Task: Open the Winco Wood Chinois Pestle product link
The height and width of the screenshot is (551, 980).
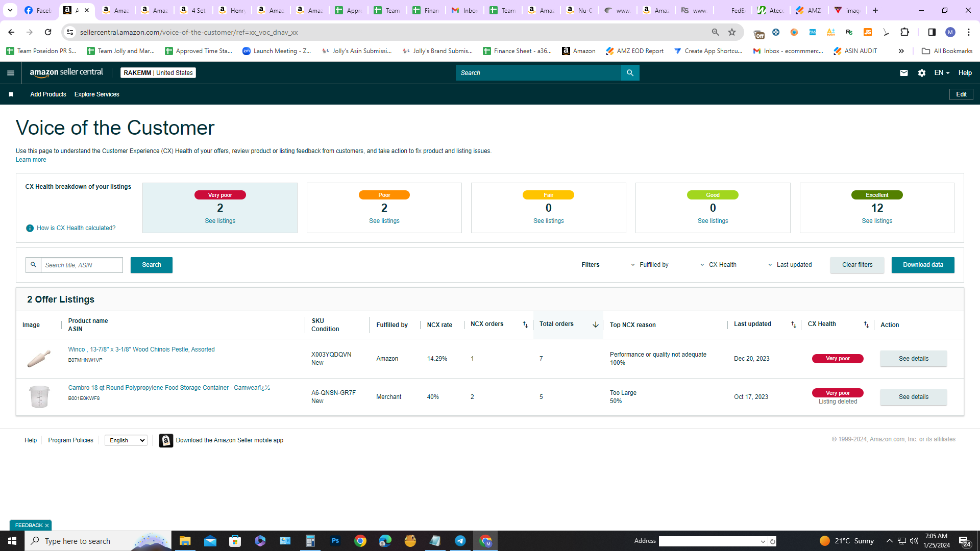Action: pyautogui.click(x=141, y=349)
